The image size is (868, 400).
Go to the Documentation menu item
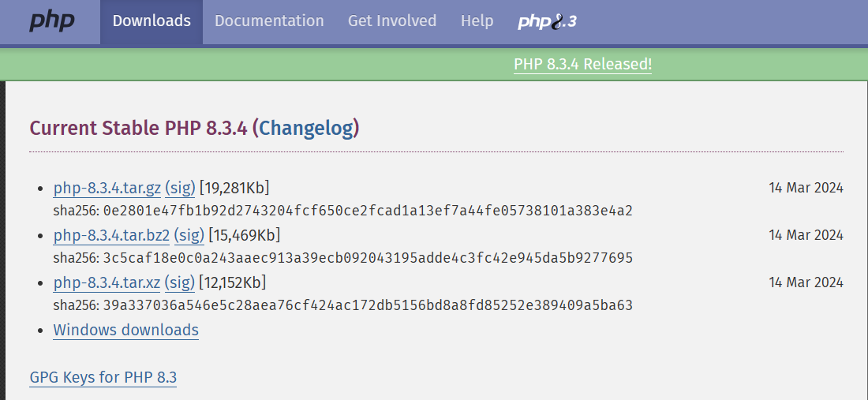pyautogui.click(x=269, y=21)
